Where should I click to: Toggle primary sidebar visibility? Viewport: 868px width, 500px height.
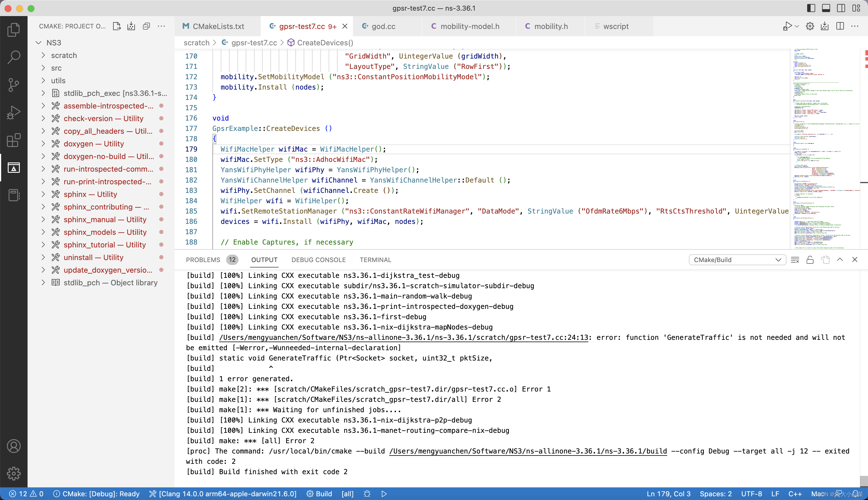point(811,8)
